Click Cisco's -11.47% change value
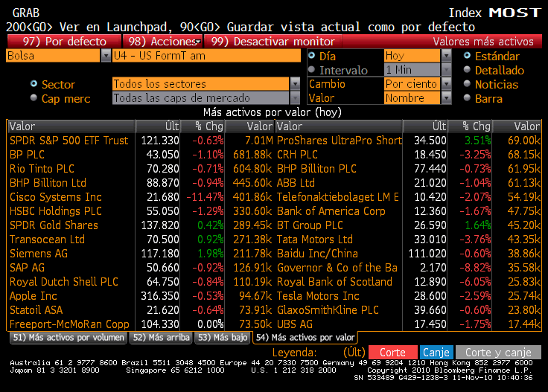 [x=205, y=197]
